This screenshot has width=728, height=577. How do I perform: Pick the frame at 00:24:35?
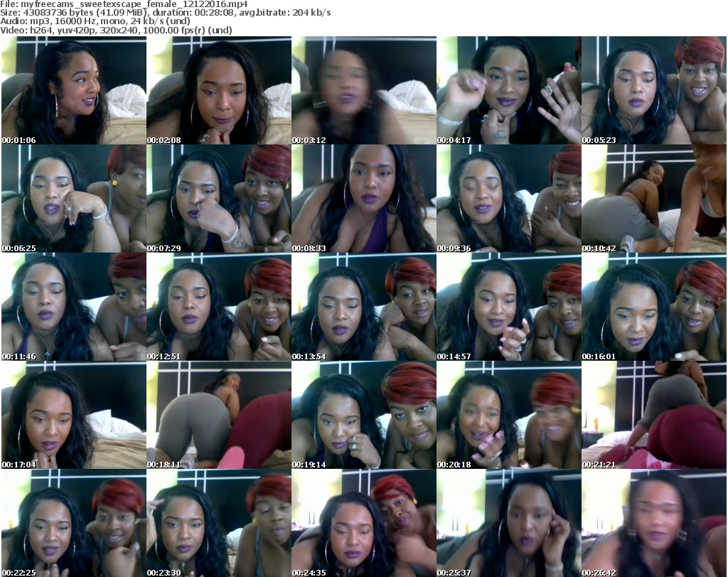tap(364, 524)
